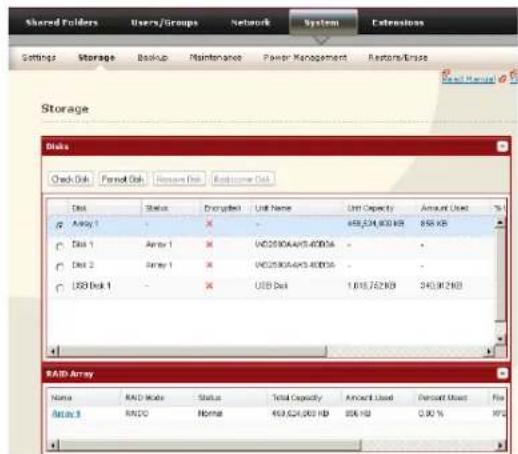The width and height of the screenshot is (518, 454).
Task: Click the Format Disk button
Action: (x=123, y=179)
